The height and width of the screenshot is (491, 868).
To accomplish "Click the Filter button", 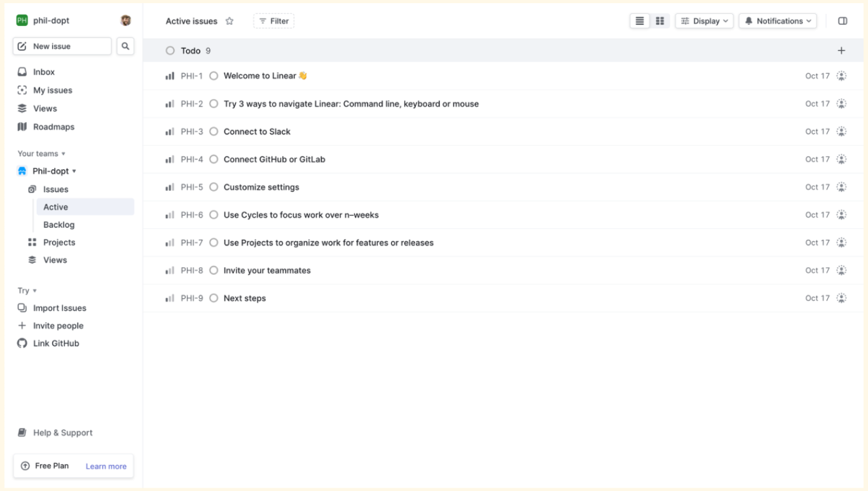I will [x=273, y=21].
